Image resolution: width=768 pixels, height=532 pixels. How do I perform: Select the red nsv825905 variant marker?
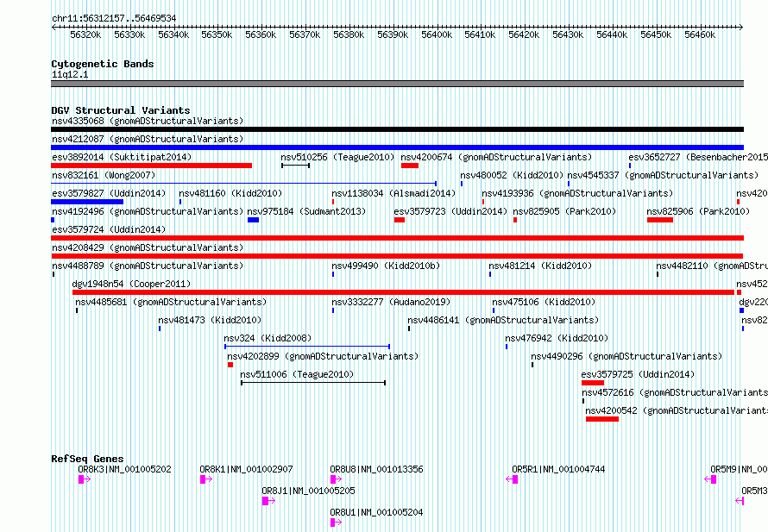[515, 220]
